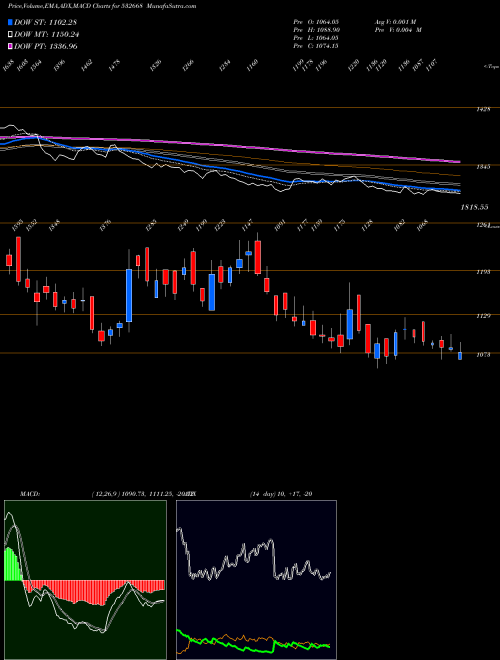This screenshot has height=660, width=500.
Task: Click the 'Avg V: 0.001 M' volume text
Action: [398, 21]
